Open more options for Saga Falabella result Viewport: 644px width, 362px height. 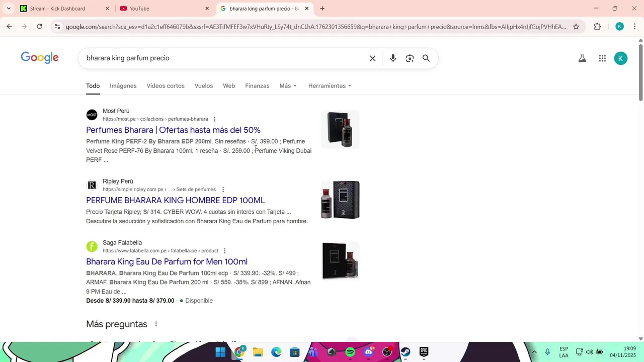click(224, 251)
